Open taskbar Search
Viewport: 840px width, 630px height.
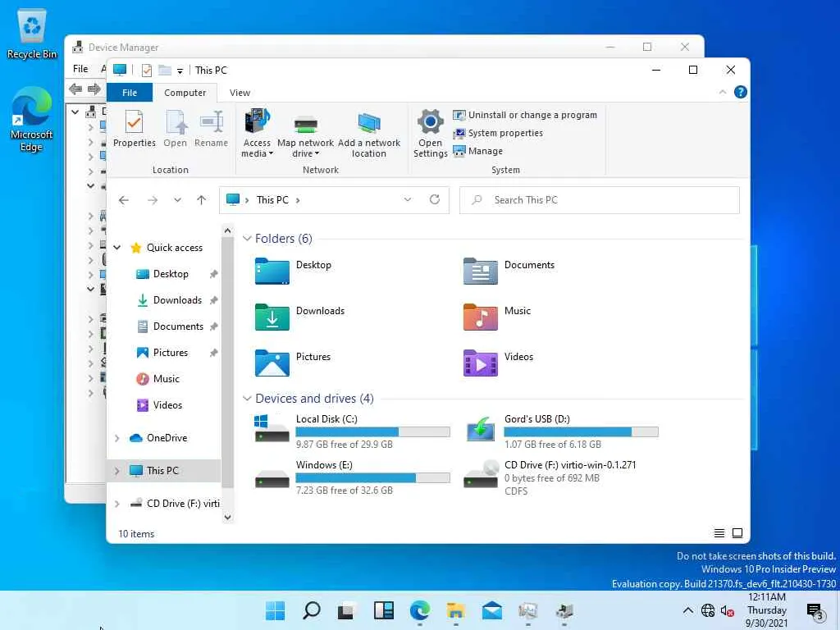(x=311, y=610)
